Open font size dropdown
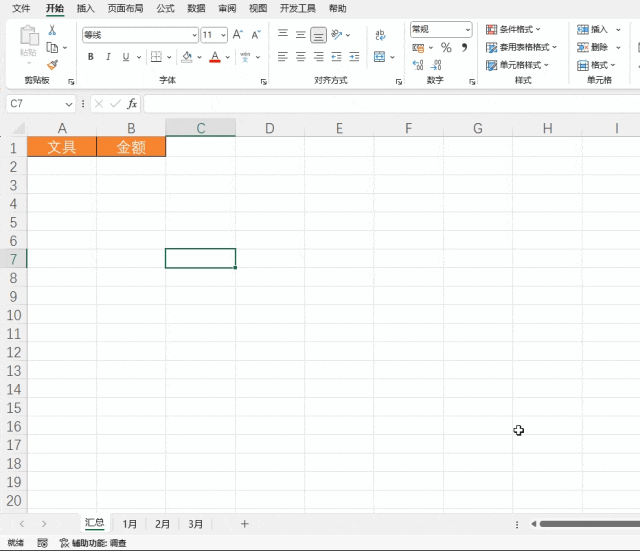 point(223,35)
